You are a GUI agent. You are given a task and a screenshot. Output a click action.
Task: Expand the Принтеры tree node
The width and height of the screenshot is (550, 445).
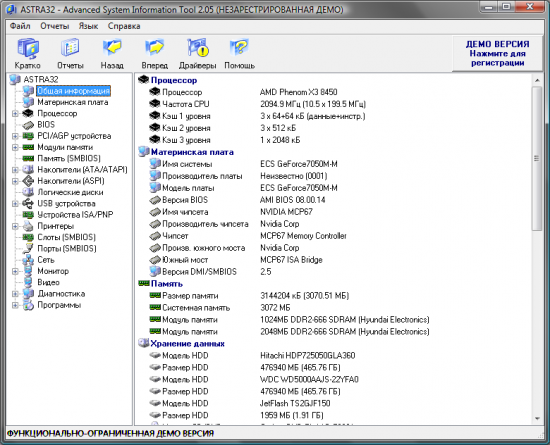coord(15,226)
